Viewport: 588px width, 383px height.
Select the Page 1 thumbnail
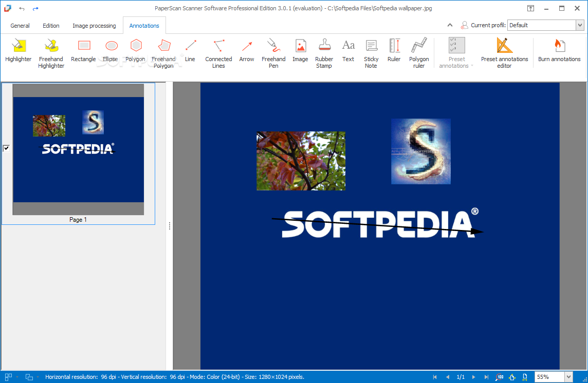pos(78,149)
